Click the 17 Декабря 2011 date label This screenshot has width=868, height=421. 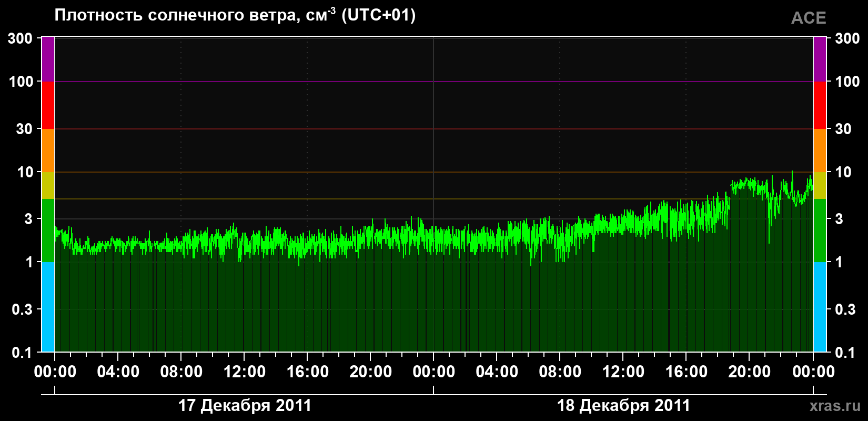click(x=245, y=406)
